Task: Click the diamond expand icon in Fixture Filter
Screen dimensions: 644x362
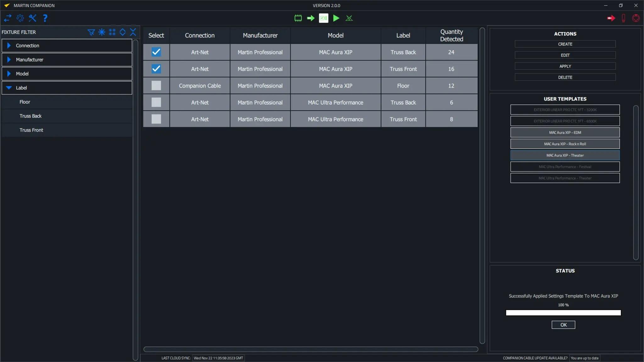Action: [x=123, y=32]
